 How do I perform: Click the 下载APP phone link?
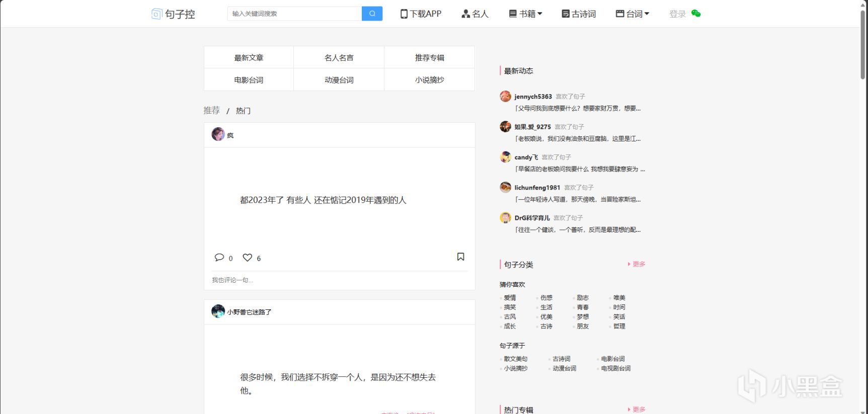tap(421, 14)
